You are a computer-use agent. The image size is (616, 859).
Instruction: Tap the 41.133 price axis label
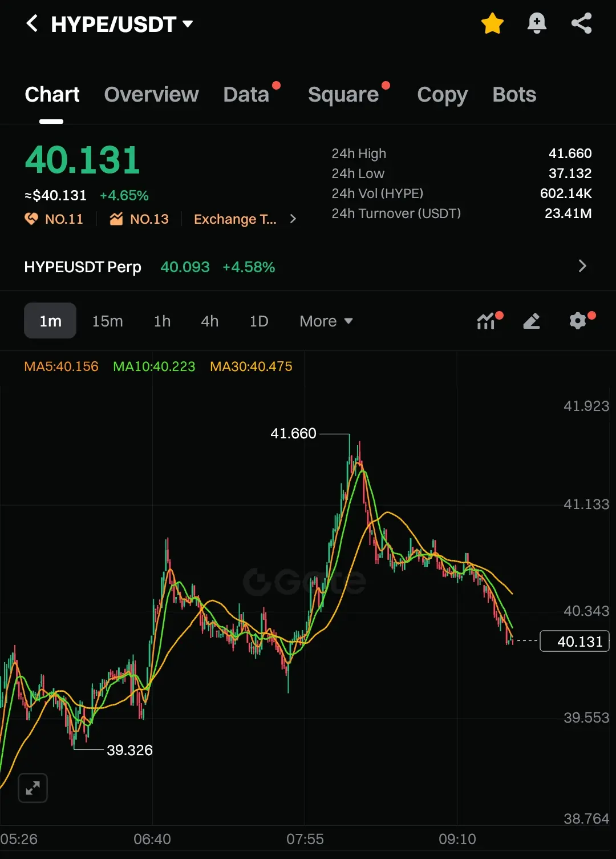pos(586,505)
